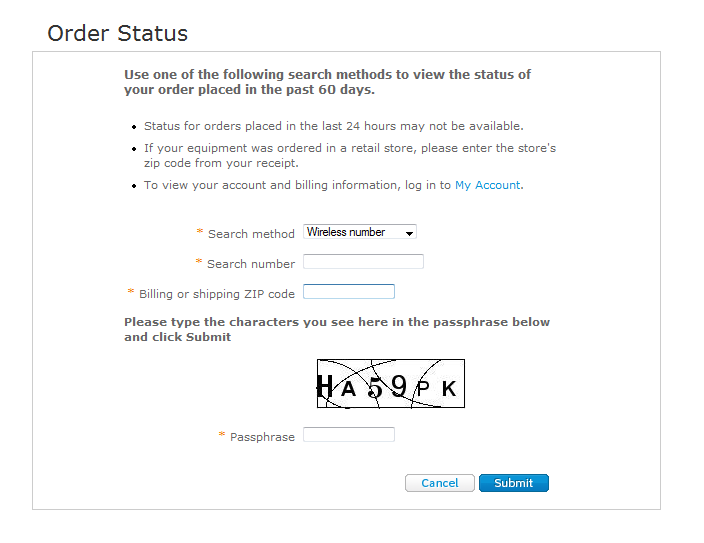
Task: Click the required asterisk beside Search method
Action: (200, 233)
